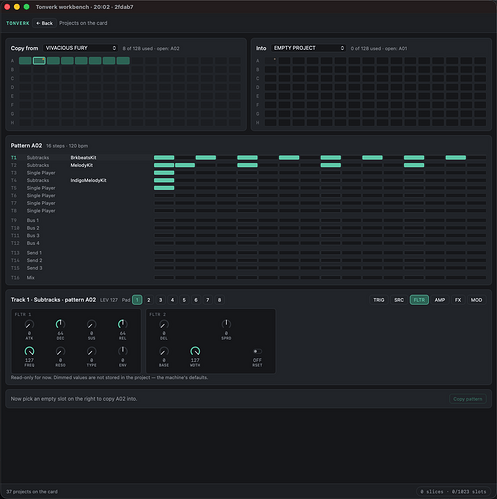Click the filter TYPE knob
Screen dimensions: 497x499
(91, 351)
